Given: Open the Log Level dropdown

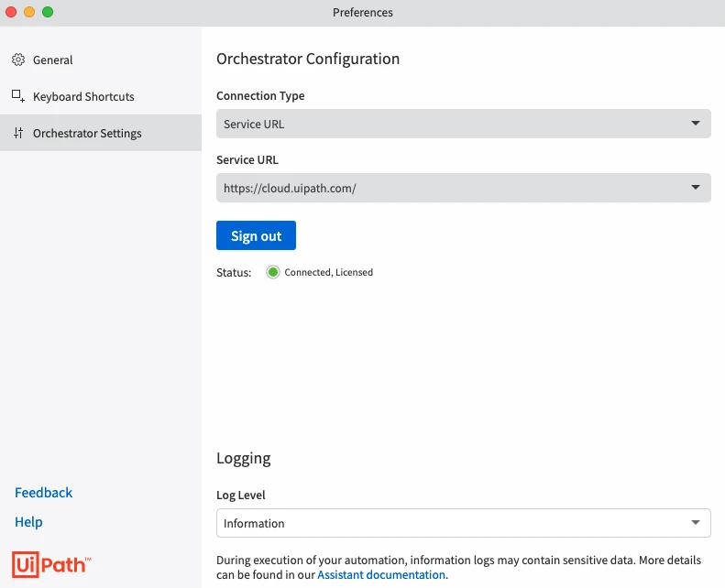Looking at the screenshot, I should click(x=463, y=523).
